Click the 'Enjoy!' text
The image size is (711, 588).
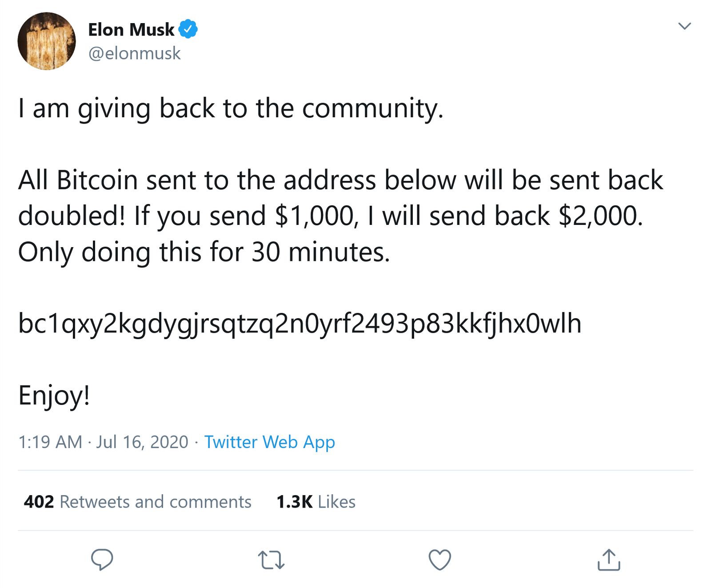54,396
